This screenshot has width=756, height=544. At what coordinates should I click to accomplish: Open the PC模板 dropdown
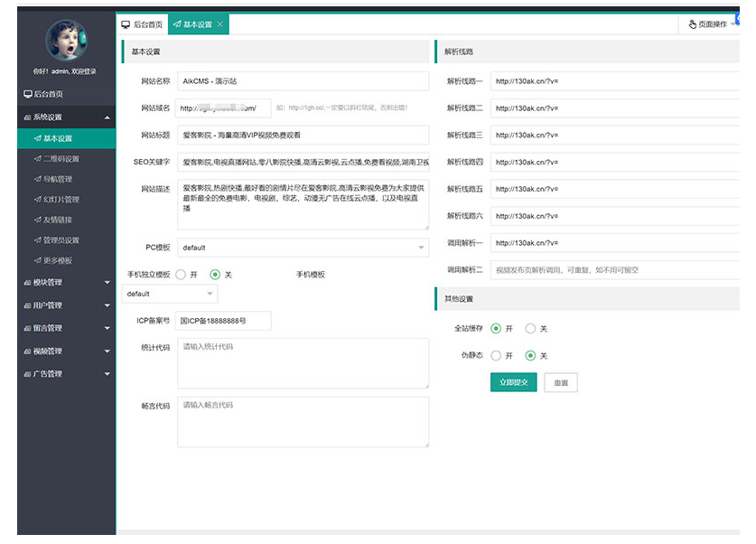tap(302, 248)
